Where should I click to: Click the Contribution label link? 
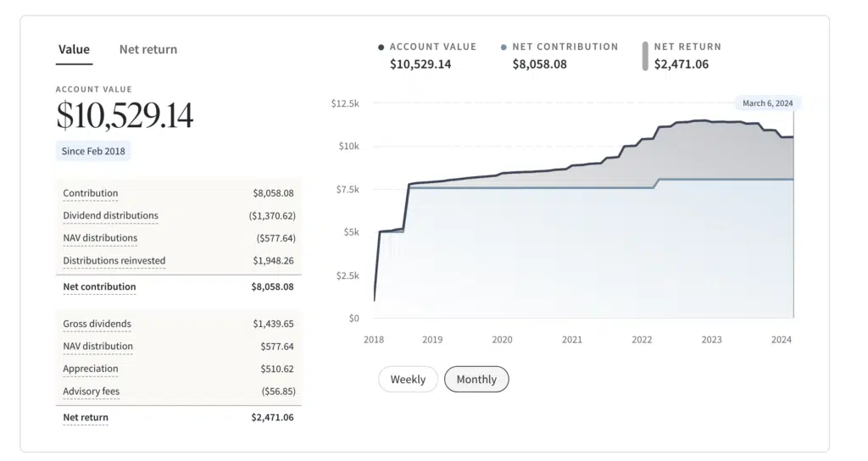(91, 193)
